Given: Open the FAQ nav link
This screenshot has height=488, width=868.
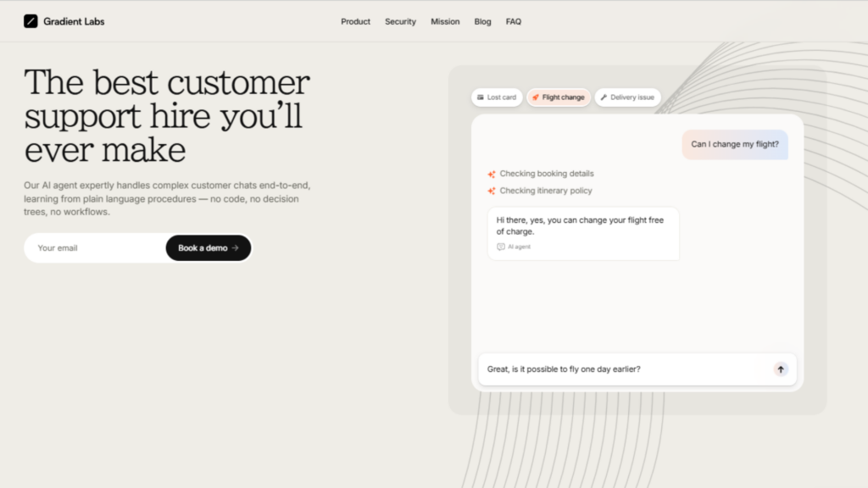Looking at the screenshot, I should click(513, 21).
